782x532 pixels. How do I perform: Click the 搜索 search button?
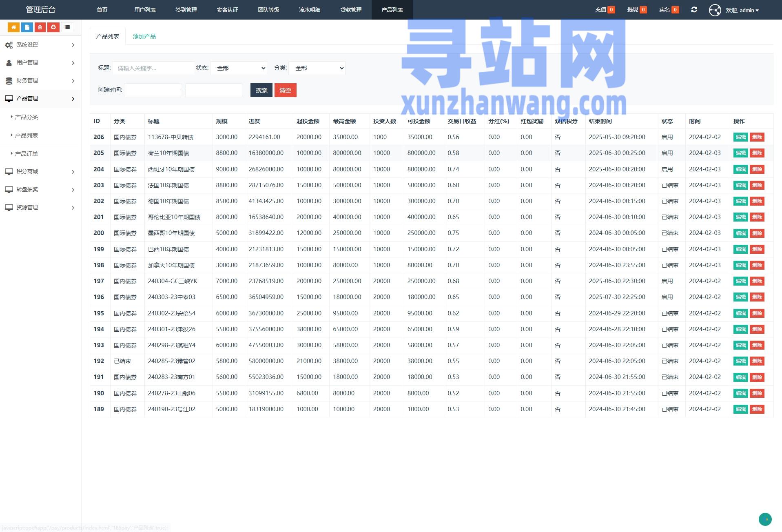[261, 90]
